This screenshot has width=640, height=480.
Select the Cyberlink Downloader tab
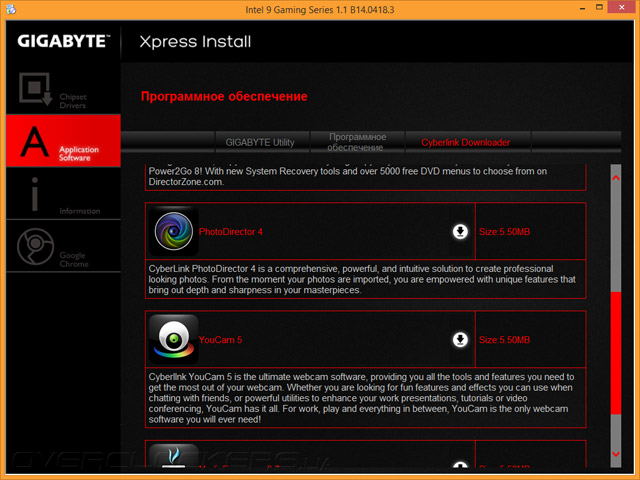pos(468,142)
